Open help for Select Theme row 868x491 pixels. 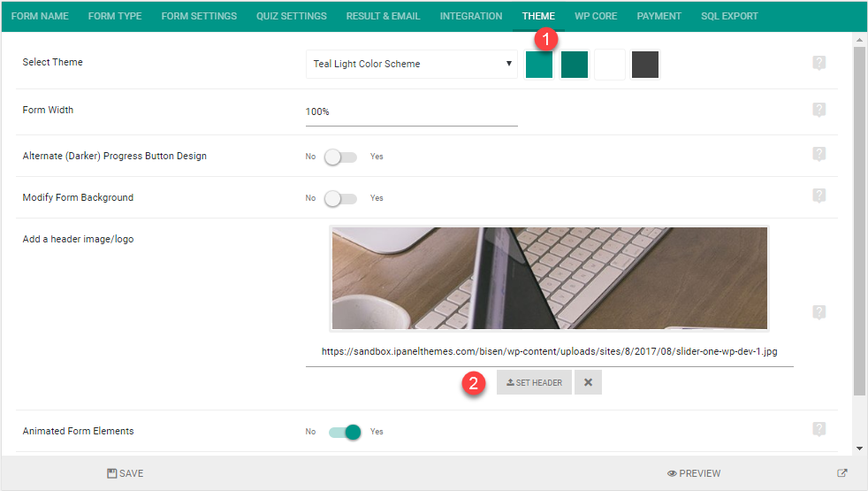(x=819, y=63)
